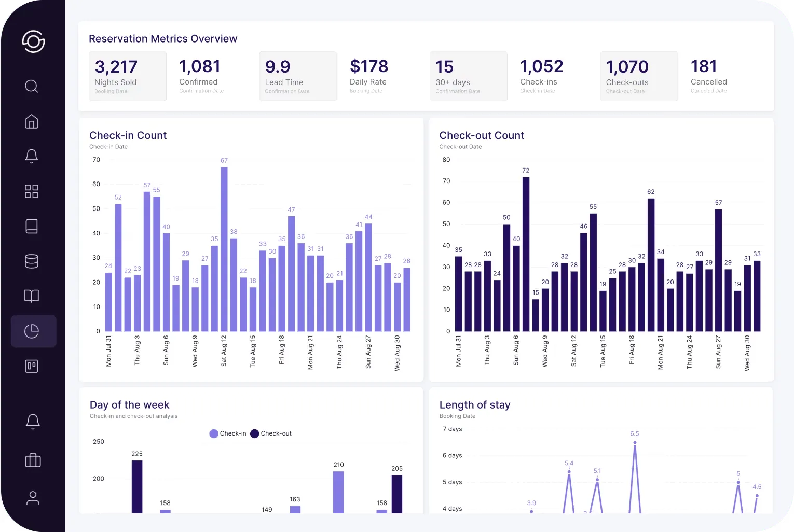Image resolution: width=794 pixels, height=532 pixels.
Task: Open the search icon in the sidebar
Action: (32, 87)
